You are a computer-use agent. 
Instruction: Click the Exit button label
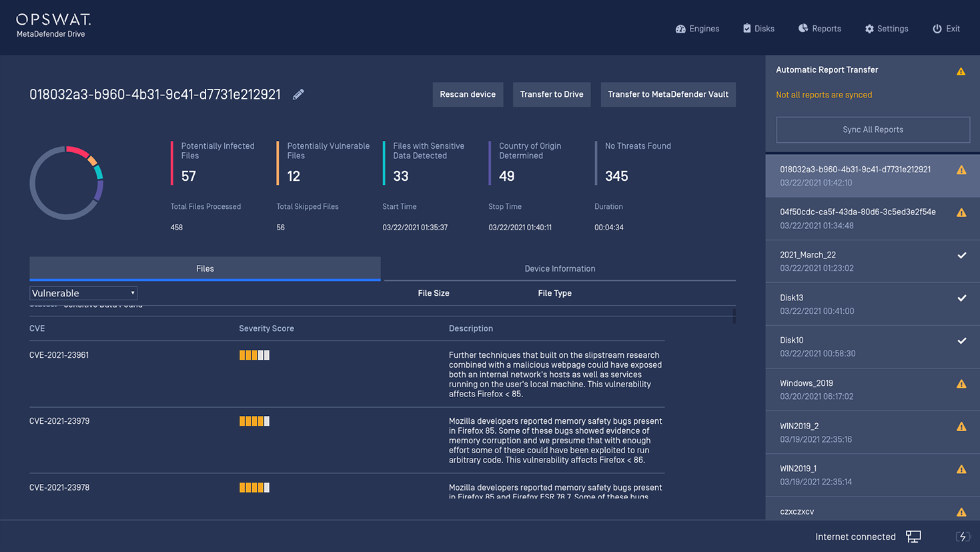coord(953,29)
